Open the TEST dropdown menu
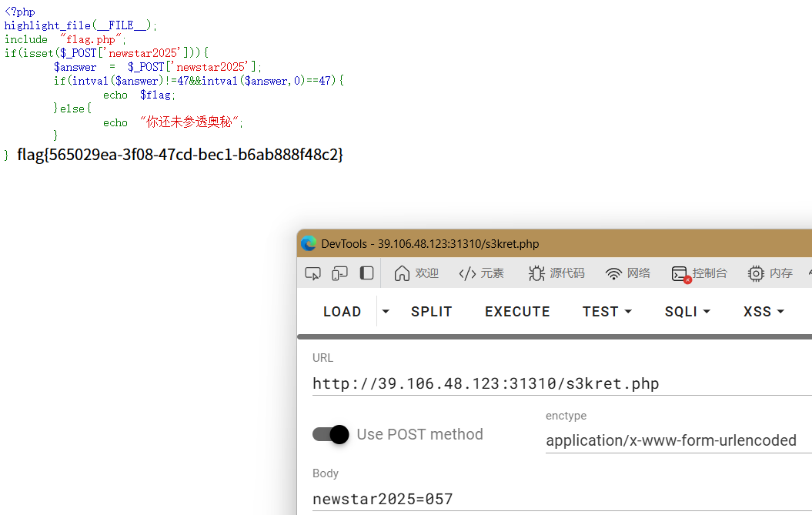812x515 pixels. (607, 312)
